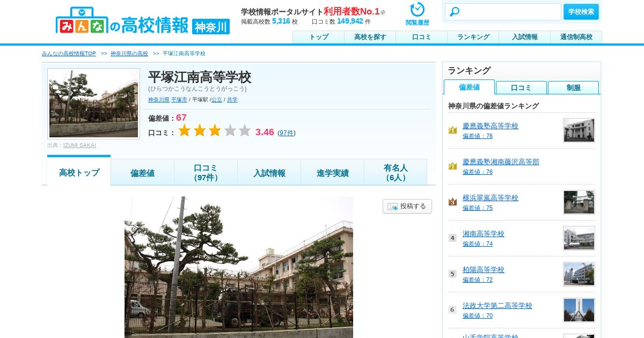644x338 pixels.
Task: Click the 法政大学第二高等学校 ranking thumbnail
Action: [x=579, y=310]
